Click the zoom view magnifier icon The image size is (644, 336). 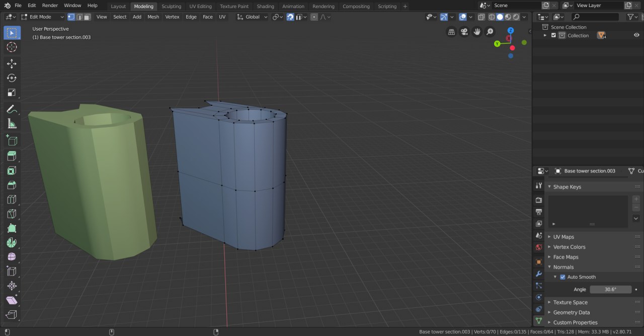click(490, 32)
